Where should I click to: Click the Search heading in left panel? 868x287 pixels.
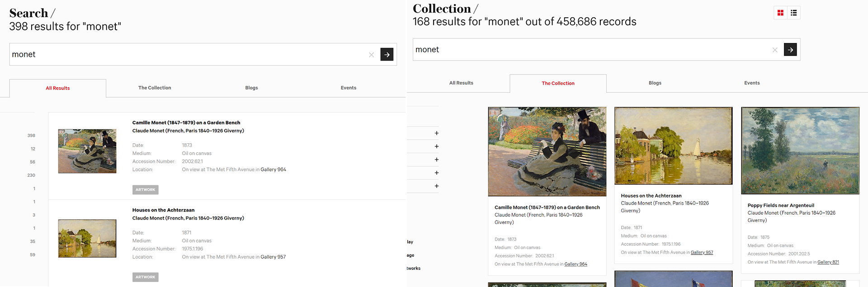click(x=28, y=13)
